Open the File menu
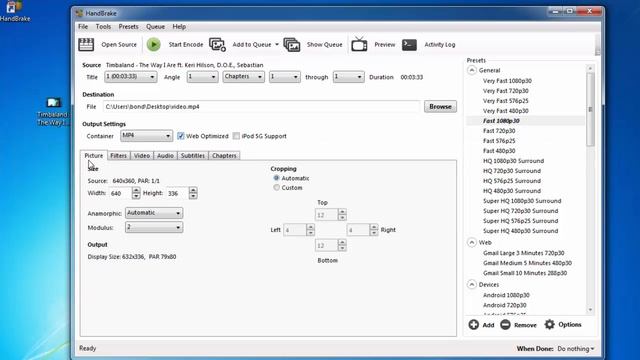 pyautogui.click(x=83, y=27)
